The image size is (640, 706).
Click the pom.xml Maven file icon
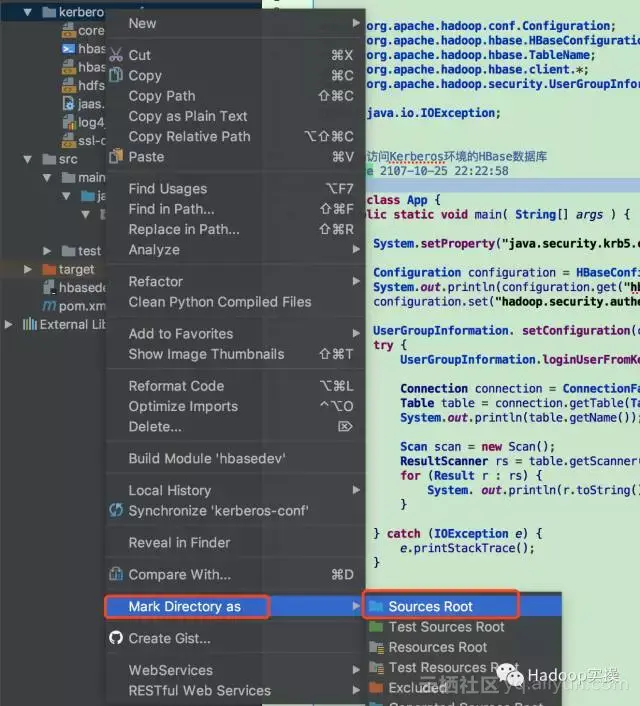point(49,306)
